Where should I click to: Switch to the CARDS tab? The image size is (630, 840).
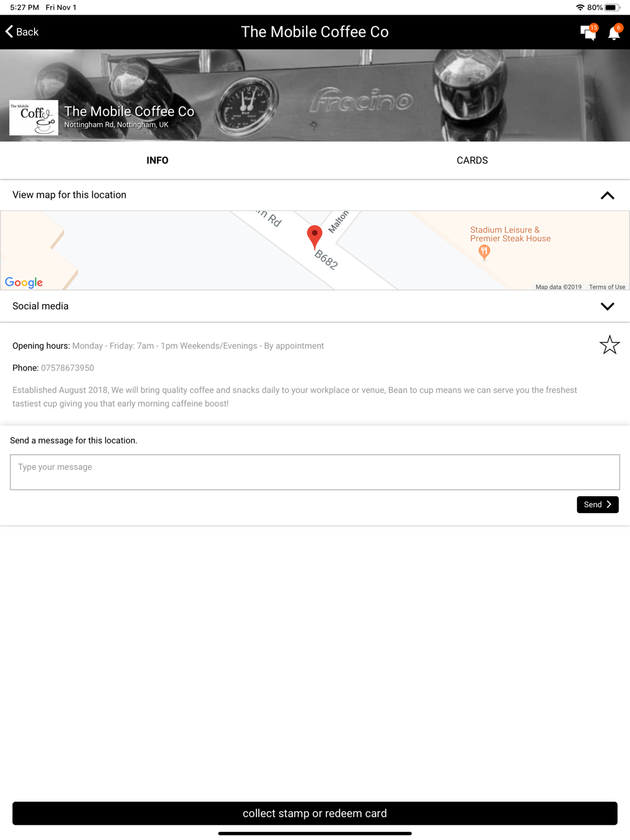click(472, 161)
